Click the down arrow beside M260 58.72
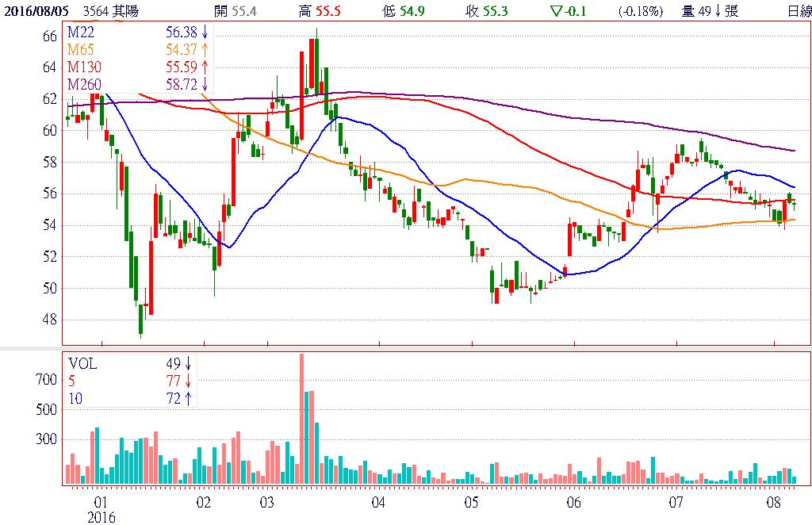This screenshot has height=525, width=812. (205, 84)
